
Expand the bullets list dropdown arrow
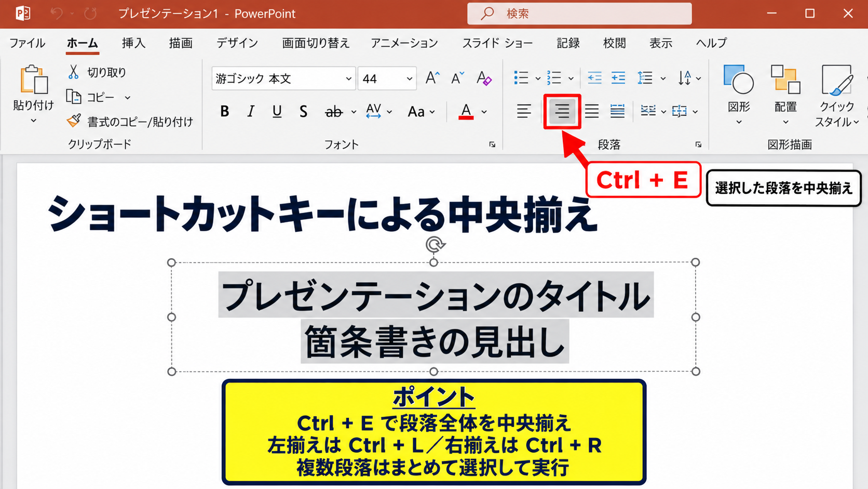pyautogui.click(x=538, y=78)
